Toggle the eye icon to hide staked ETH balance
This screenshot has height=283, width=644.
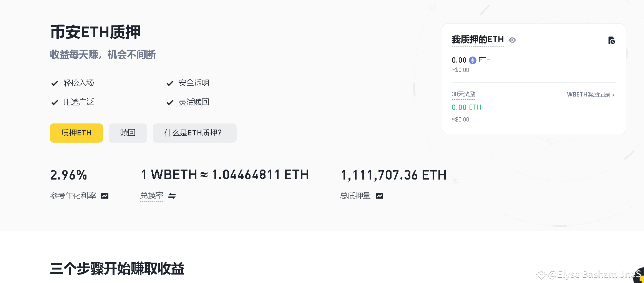[x=512, y=40]
